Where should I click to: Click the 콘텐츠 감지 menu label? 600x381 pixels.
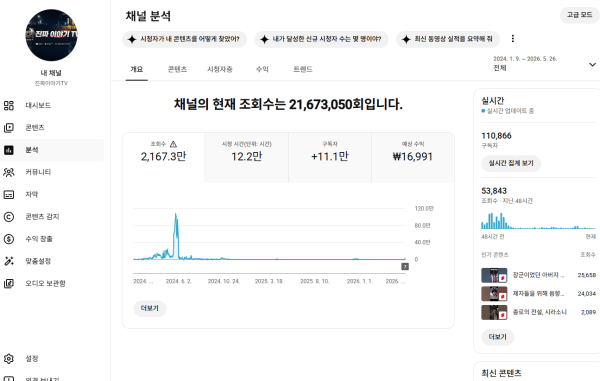42,217
